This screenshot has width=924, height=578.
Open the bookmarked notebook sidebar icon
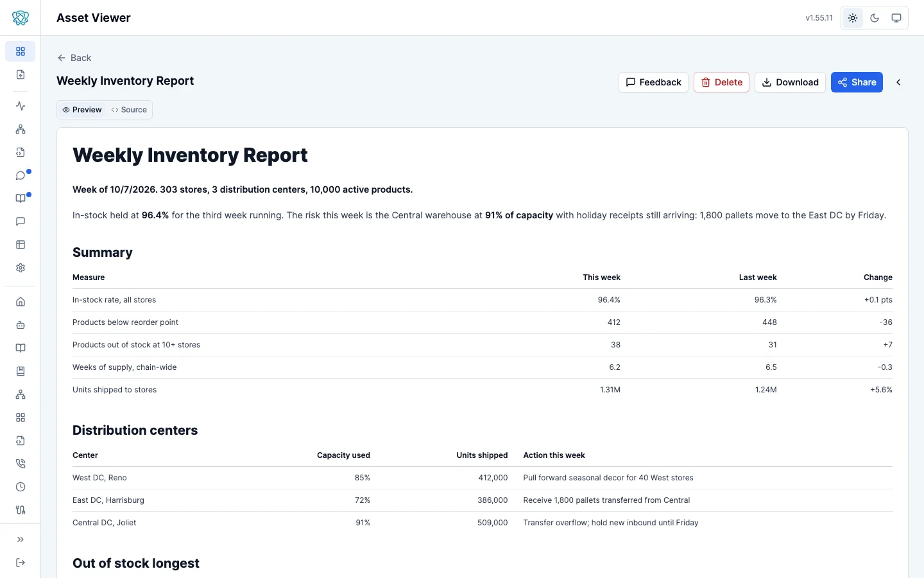(21, 371)
